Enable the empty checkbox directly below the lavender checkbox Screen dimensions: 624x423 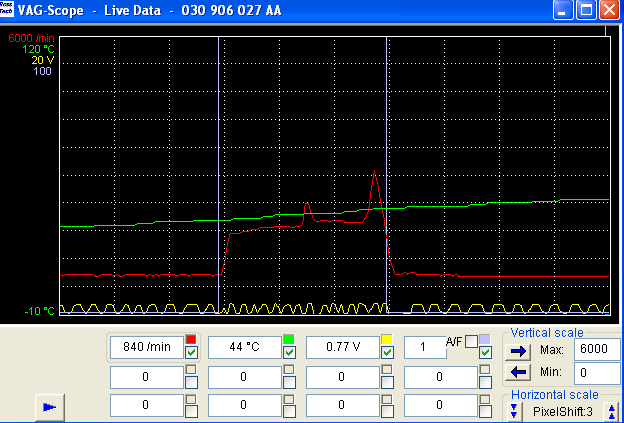[x=486, y=382]
